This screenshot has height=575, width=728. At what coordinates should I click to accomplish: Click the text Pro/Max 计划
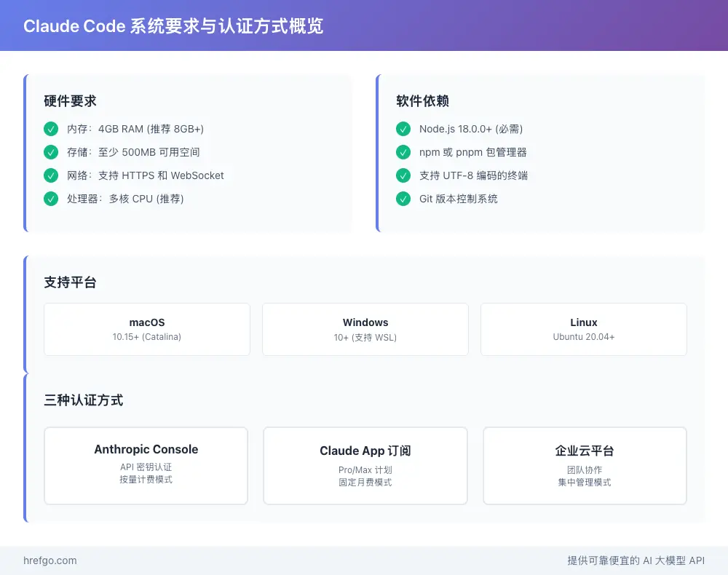click(365, 469)
